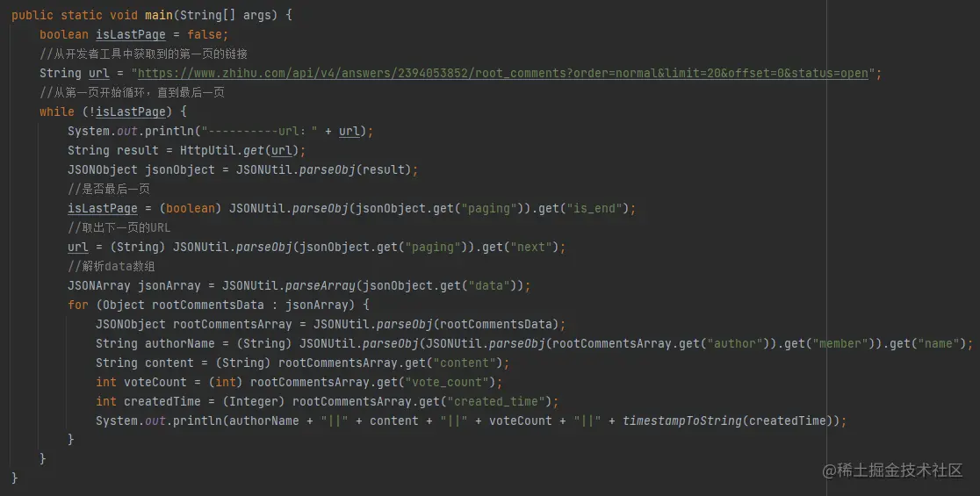This screenshot has width=980, height=496.
Task: Click the for keyword of loop
Action: [78, 305]
